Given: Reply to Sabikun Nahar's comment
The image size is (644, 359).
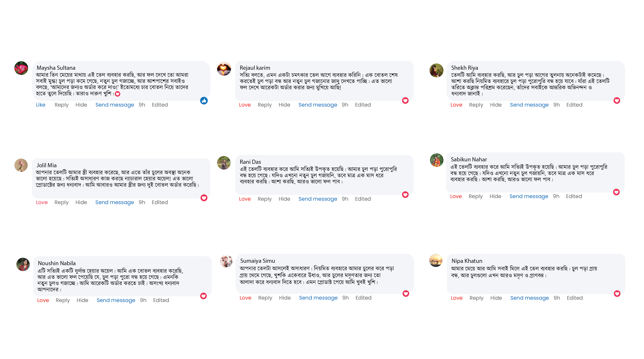Looking at the screenshot, I should (x=475, y=196).
